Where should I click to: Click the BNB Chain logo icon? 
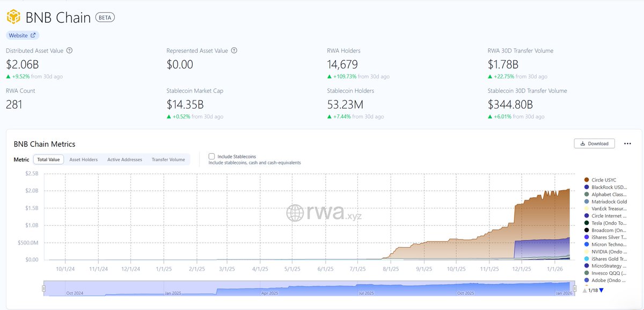pyautogui.click(x=14, y=17)
